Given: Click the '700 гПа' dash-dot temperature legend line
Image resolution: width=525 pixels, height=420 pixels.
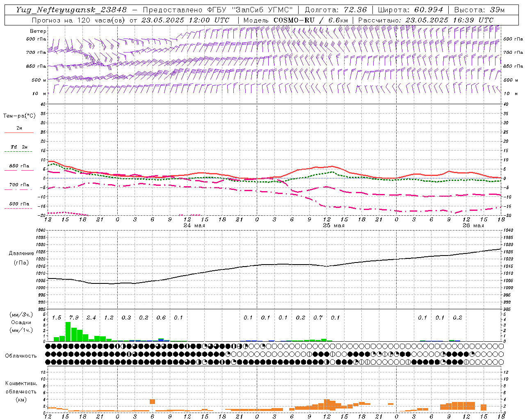Looking at the screenshot, I should coord(18,189).
